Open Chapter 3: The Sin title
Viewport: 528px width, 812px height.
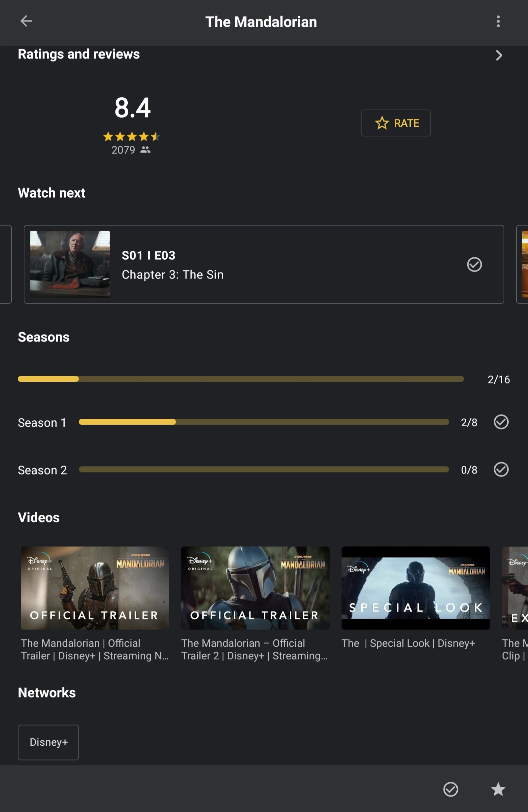click(x=173, y=275)
